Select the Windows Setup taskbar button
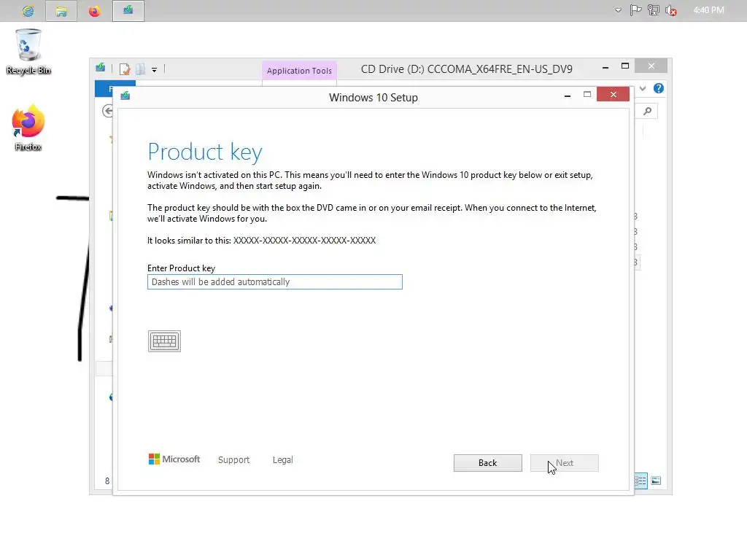The width and height of the screenshot is (747, 560). point(128,11)
